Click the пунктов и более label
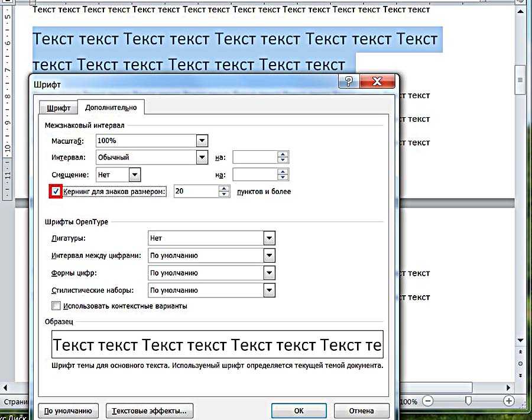532x420 pixels. (264, 192)
